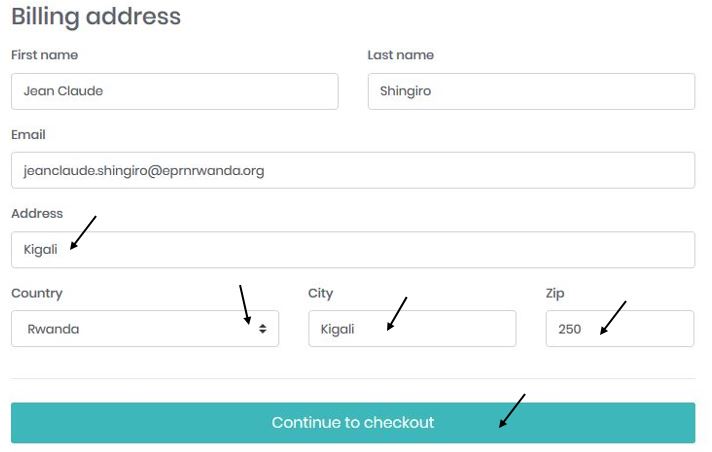Click the "Country" label text
Image resolution: width=712 pixels, height=452 pixels.
pos(37,293)
